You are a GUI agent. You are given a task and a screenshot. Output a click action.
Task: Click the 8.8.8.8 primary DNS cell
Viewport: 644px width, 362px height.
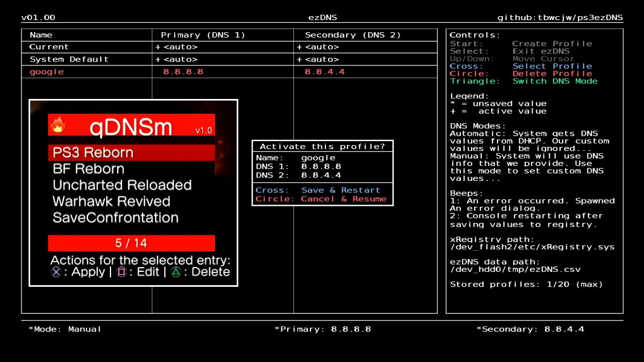pos(183,72)
